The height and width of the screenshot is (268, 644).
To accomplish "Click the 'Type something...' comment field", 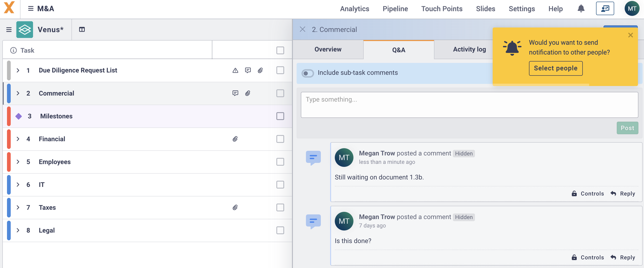I will 469,105.
